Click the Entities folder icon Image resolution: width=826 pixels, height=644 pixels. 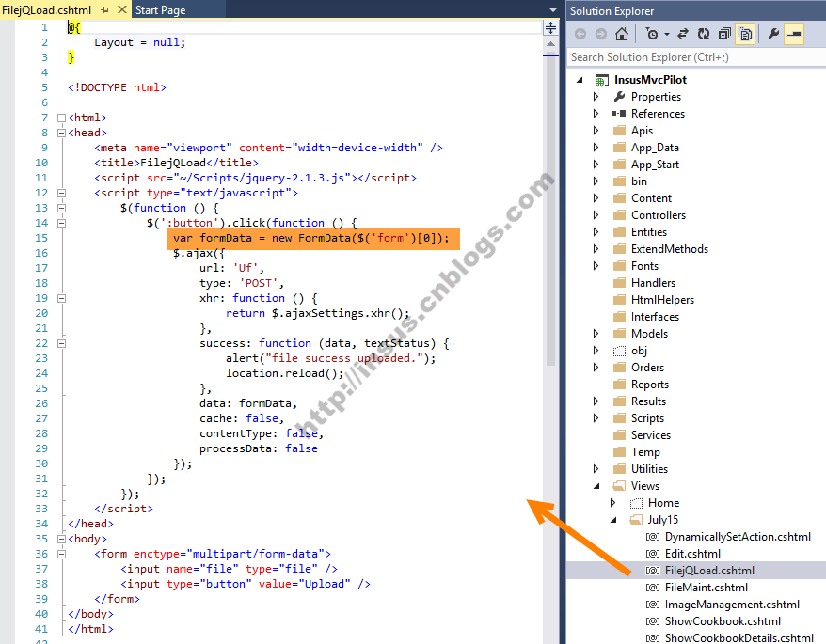click(619, 231)
